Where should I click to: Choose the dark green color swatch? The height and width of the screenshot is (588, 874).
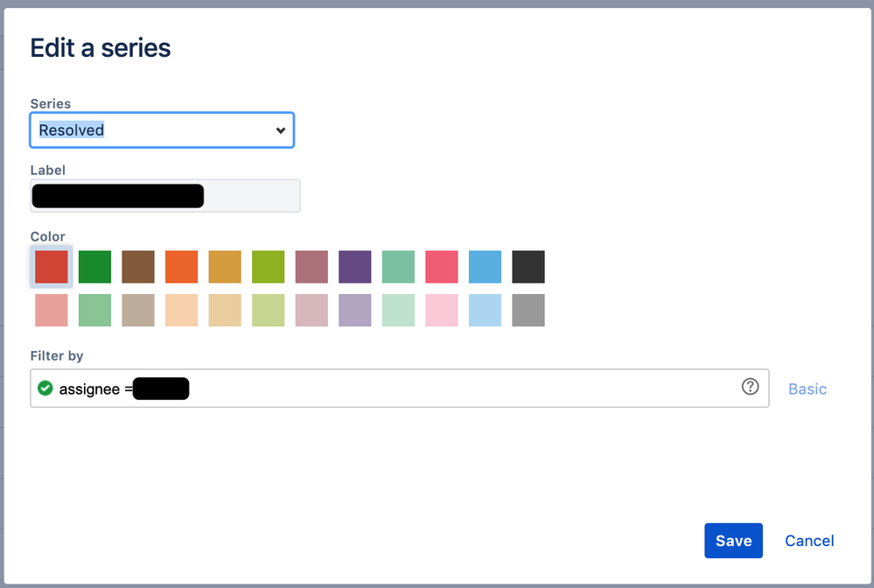click(94, 267)
